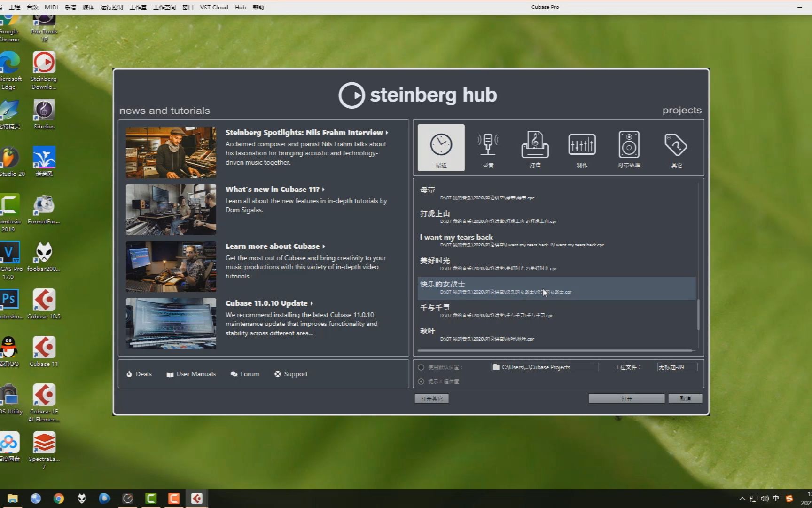This screenshot has width=812, height=508.
Task: Open Cubase 11.0.10 Update heading
Action: click(x=269, y=303)
